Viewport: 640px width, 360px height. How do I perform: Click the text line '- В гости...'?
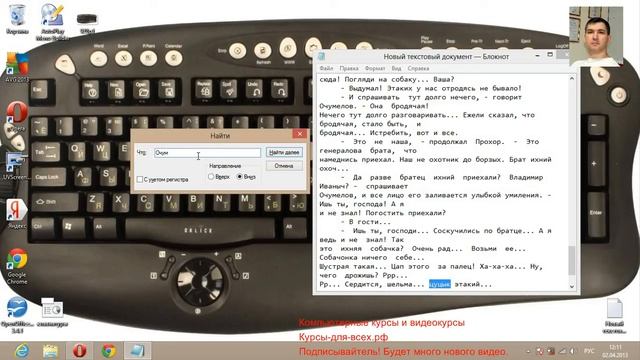(366, 222)
